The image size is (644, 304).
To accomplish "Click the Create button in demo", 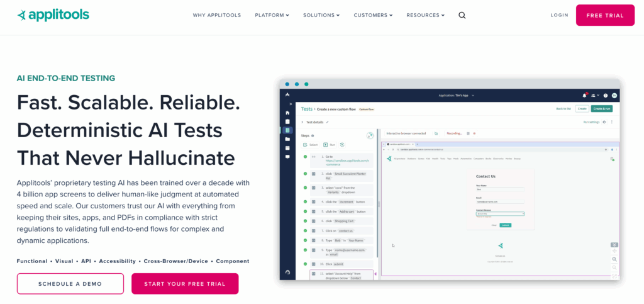I will point(581,109).
